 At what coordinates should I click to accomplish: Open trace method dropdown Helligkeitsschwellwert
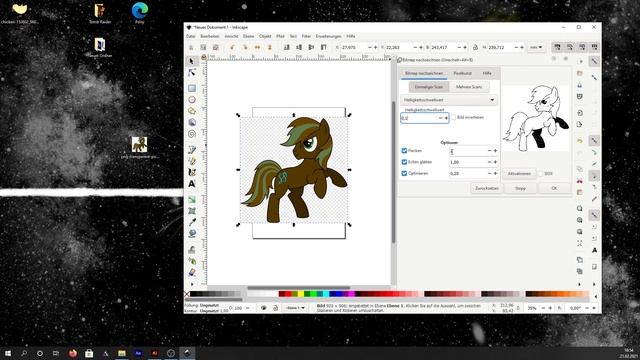coord(449,100)
